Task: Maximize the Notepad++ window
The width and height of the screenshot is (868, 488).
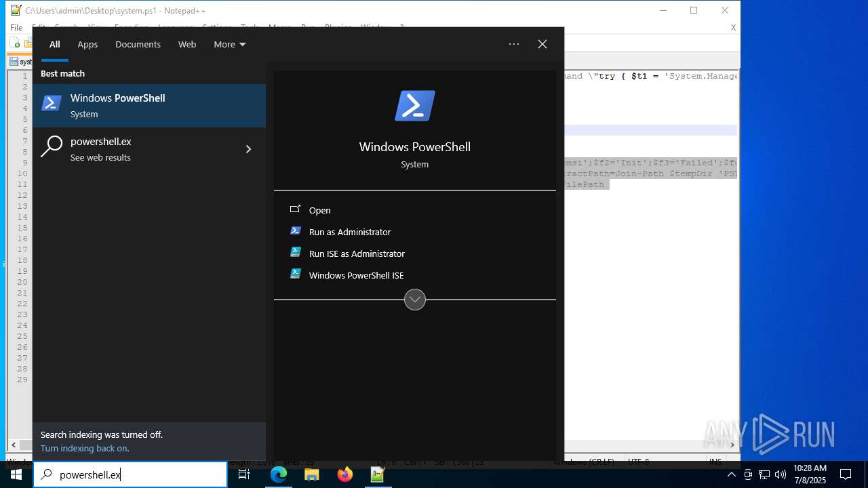Action: click(694, 10)
